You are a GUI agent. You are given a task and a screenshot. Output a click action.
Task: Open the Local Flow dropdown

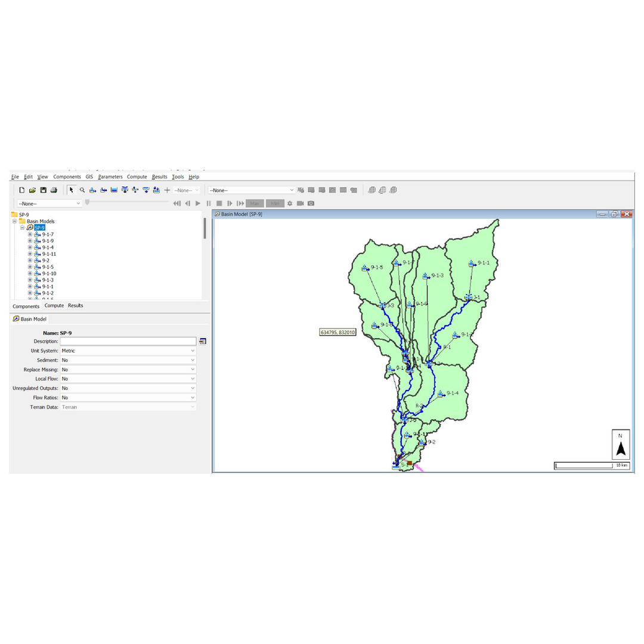(128, 379)
